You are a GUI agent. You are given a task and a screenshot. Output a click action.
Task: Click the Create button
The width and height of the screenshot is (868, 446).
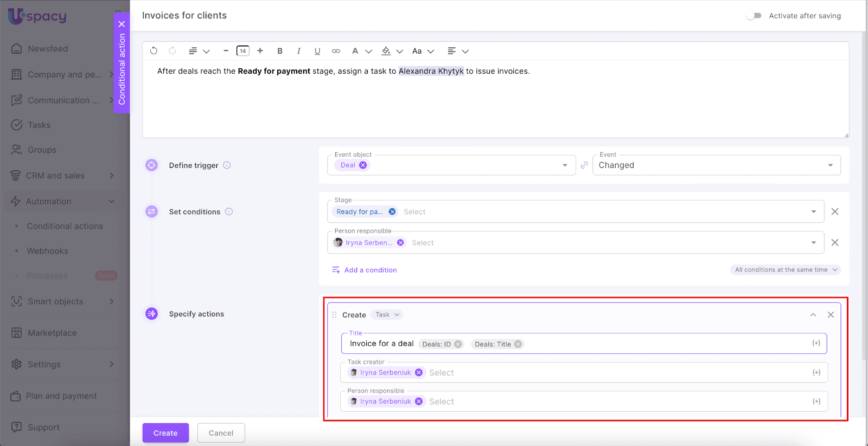click(x=165, y=433)
